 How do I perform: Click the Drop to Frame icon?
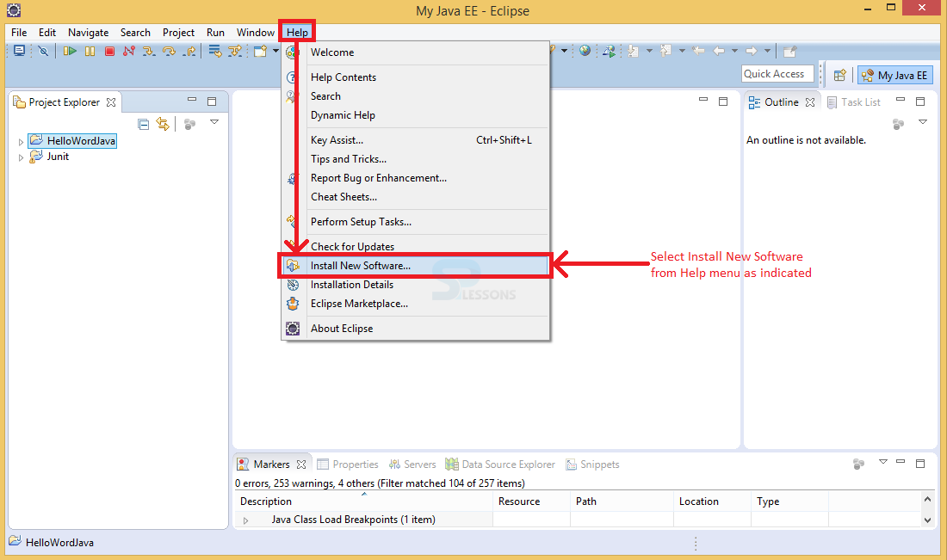pos(215,52)
